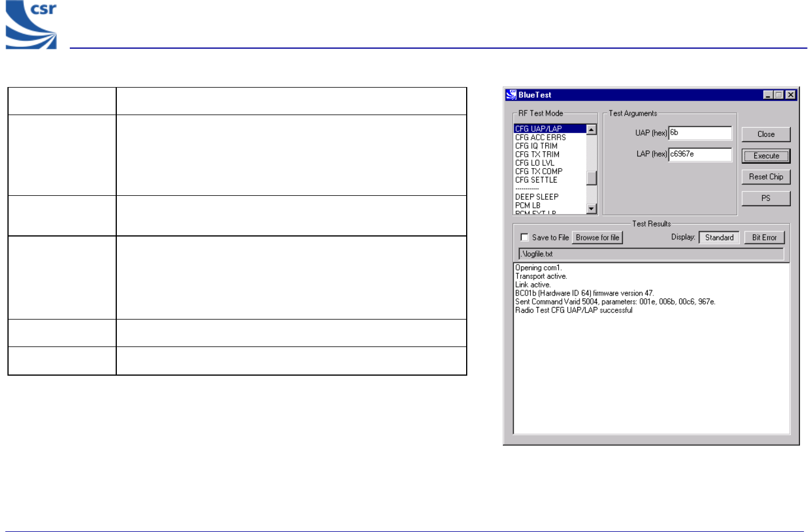
Task: Switch display to Bit Error
Action: pos(764,238)
